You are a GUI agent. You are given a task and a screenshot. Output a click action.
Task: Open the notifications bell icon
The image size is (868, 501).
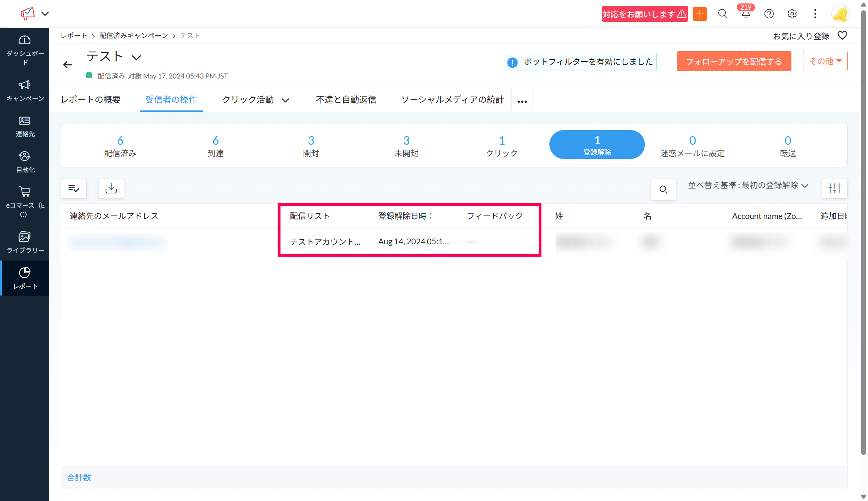(746, 14)
